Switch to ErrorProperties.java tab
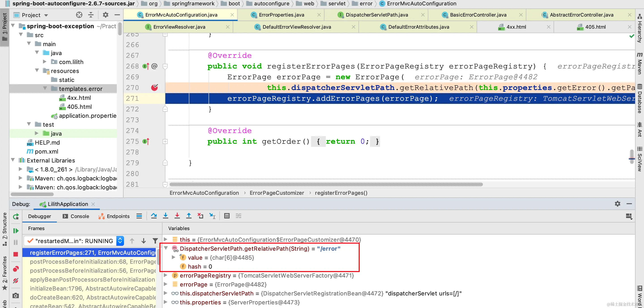Image resolution: width=644 pixels, height=308 pixels. click(281, 15)
